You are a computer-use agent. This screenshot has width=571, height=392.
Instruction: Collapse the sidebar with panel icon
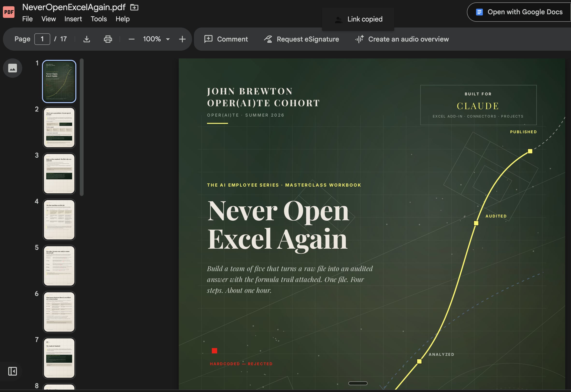click(13, 371)
